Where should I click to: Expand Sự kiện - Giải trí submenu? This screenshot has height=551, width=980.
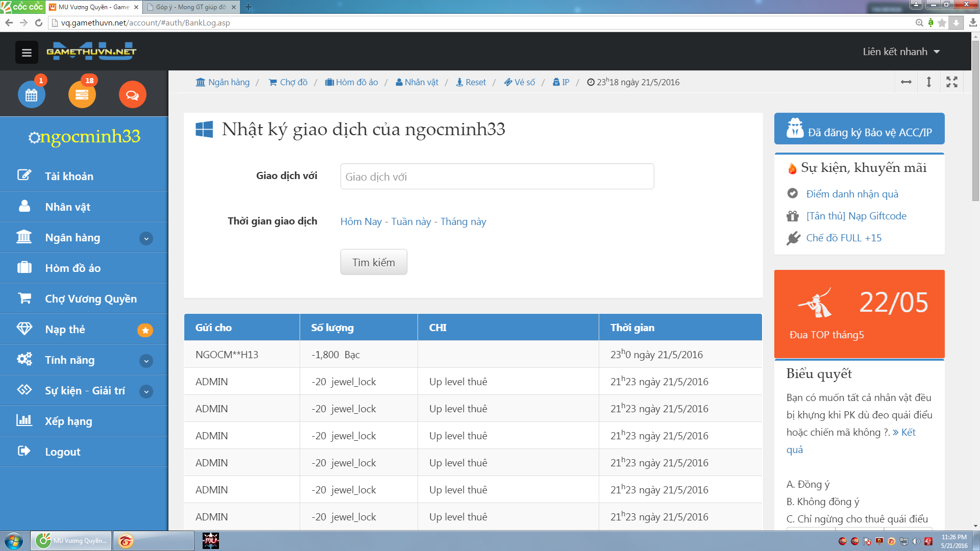pos(146,391)
